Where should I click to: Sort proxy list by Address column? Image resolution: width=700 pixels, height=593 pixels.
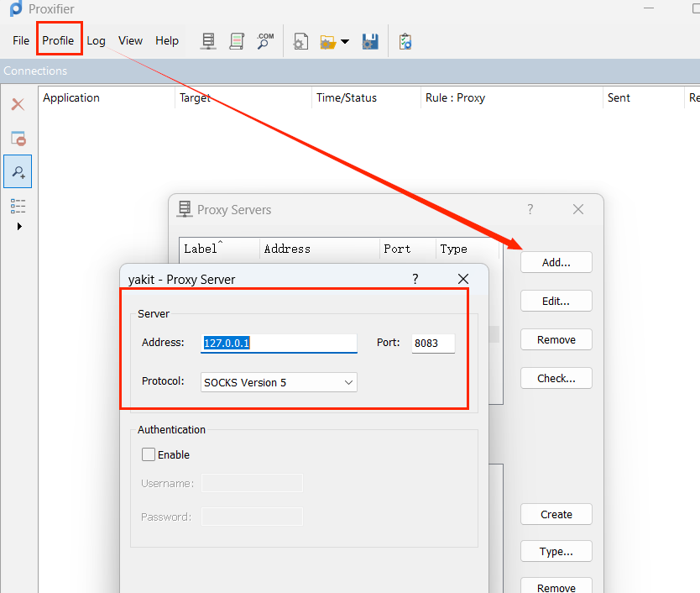[x=319, y=249]
